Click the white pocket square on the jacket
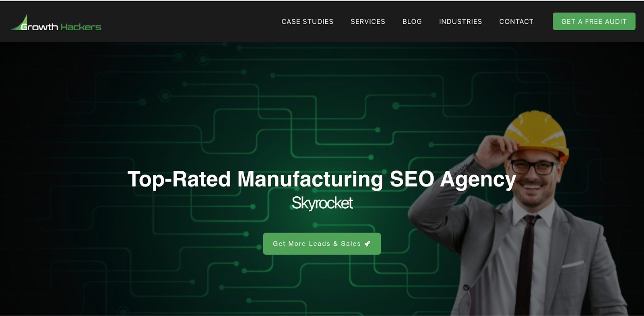The width and height of the screenshot is (644, 316). (573, 264)
